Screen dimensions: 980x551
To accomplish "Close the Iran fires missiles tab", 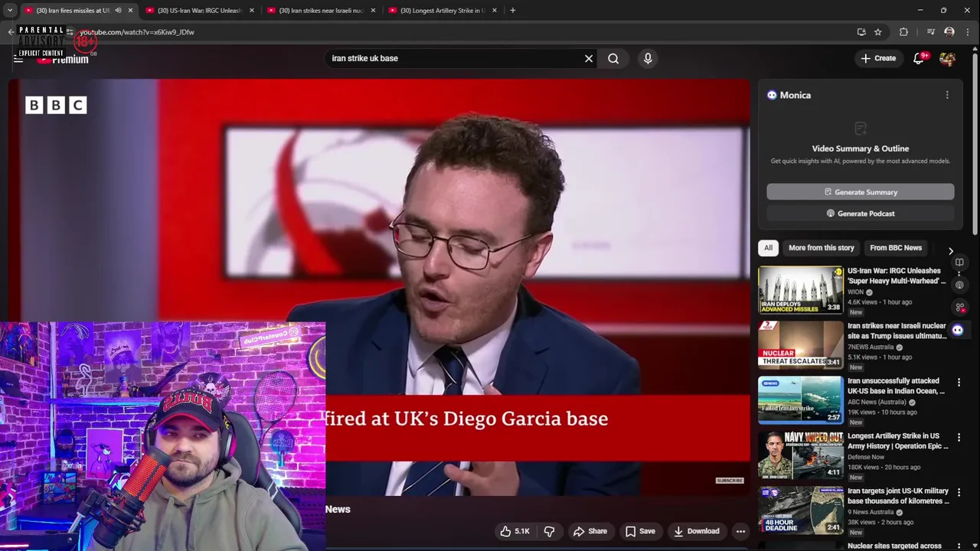I will [130, 10].
